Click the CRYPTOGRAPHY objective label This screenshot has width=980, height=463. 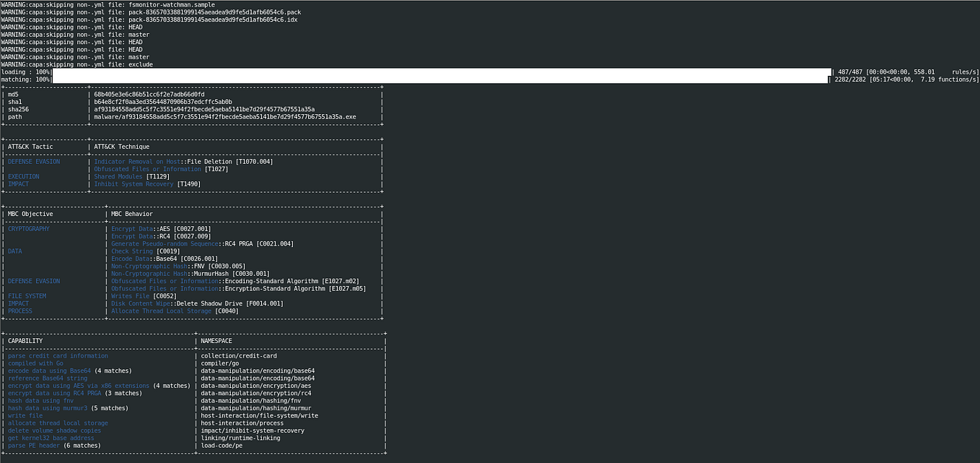pos(29,229)
